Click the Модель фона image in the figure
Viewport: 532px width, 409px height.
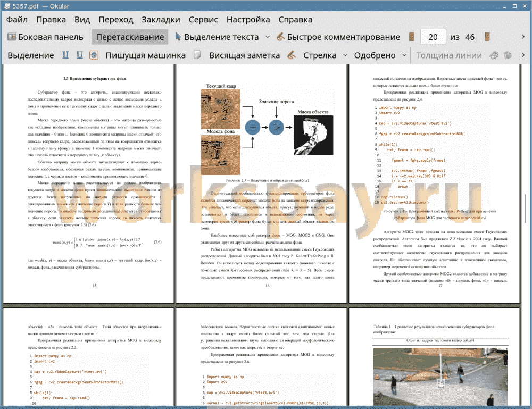(221, 155)
